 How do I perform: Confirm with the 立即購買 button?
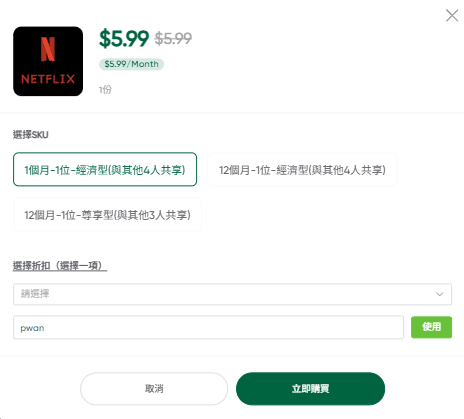coord(310,388)
